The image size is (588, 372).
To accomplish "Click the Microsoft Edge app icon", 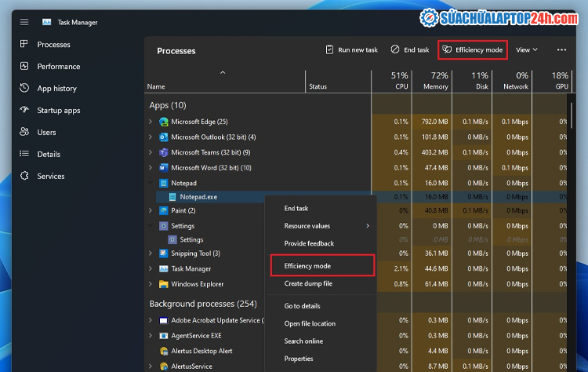I will [x=164, y=122].
